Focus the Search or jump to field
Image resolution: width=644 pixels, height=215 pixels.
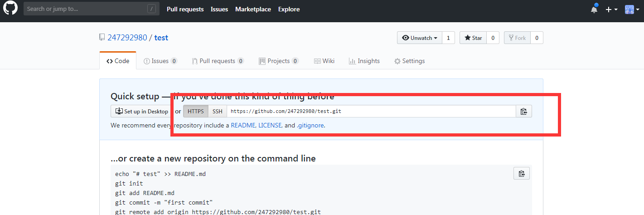point(92,9)
